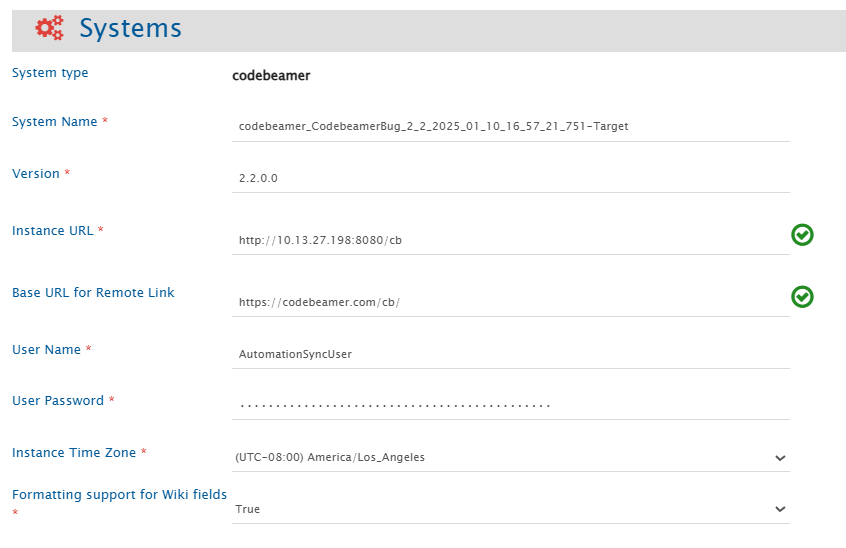The image size is (846, 548).
Task: Edit the Instance URL input field
Action: pos(510,240)
